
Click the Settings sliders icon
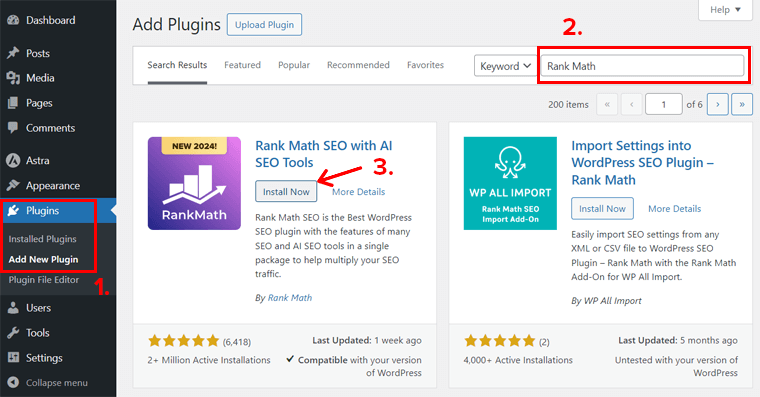(x=13, y=358)
